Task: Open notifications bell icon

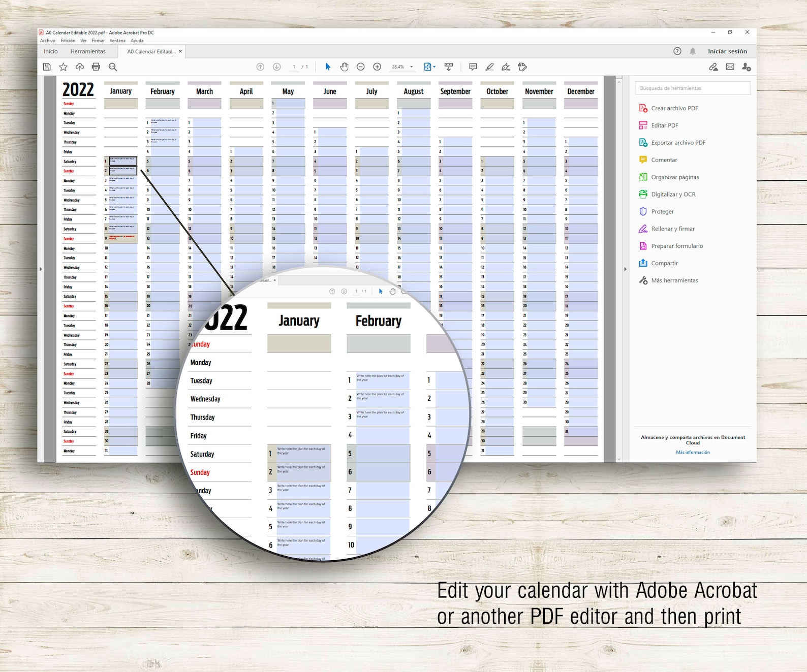Action: click(x=693, y=51)
